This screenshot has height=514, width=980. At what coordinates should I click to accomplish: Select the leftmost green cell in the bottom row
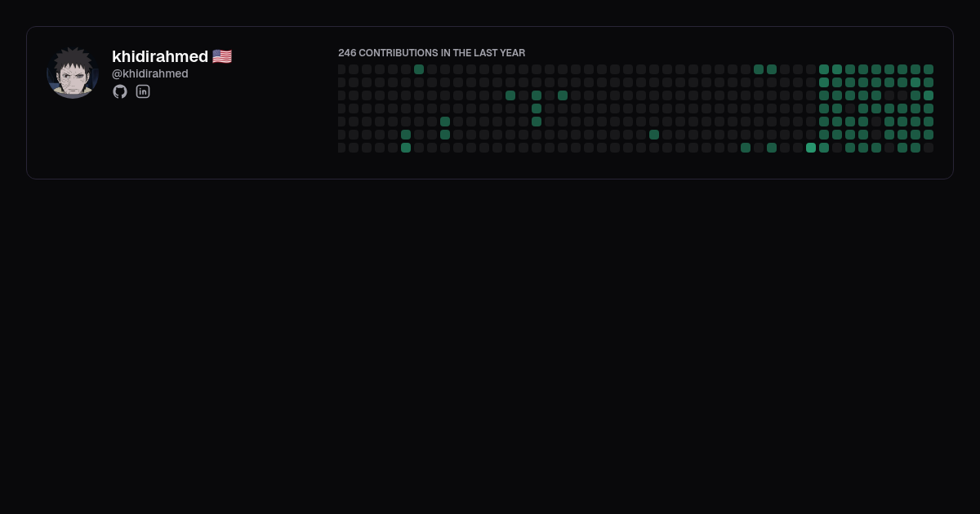coord(406,148)
